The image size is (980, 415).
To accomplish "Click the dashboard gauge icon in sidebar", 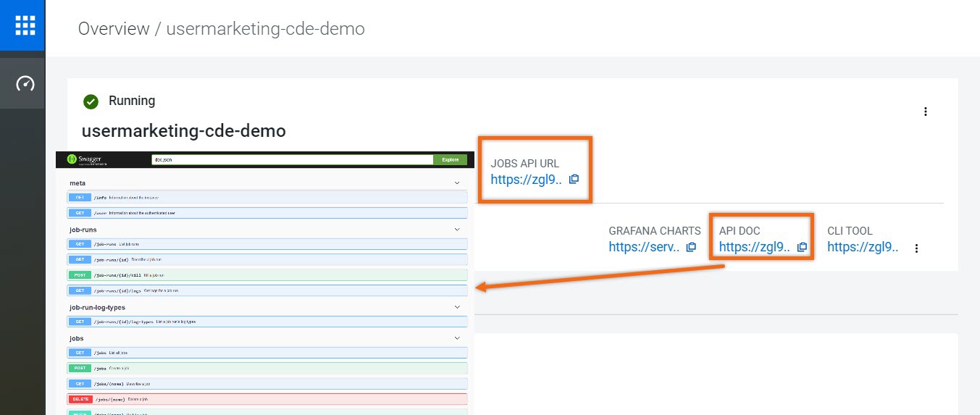I will click(x=25, y=83).
